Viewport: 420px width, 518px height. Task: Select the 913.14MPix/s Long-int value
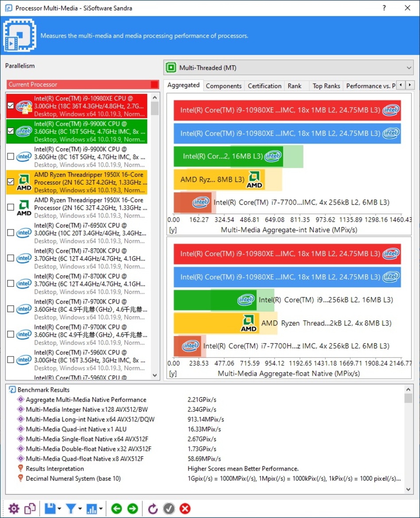206,420
